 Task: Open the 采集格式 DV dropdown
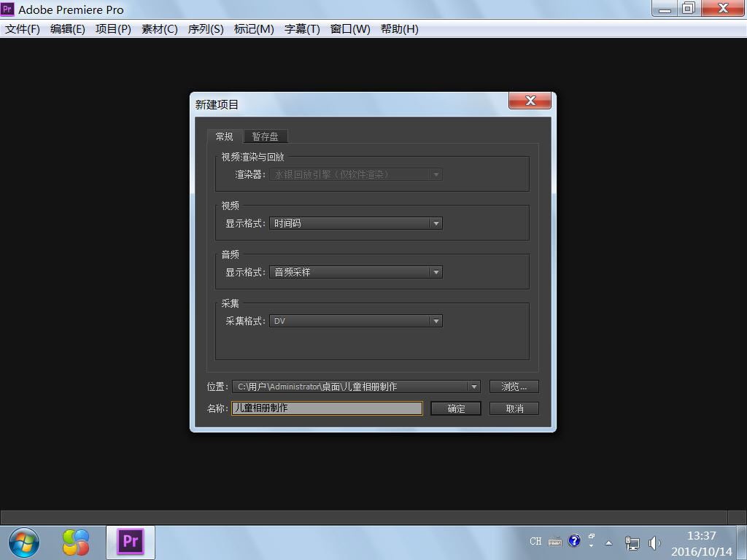point(356,321)
